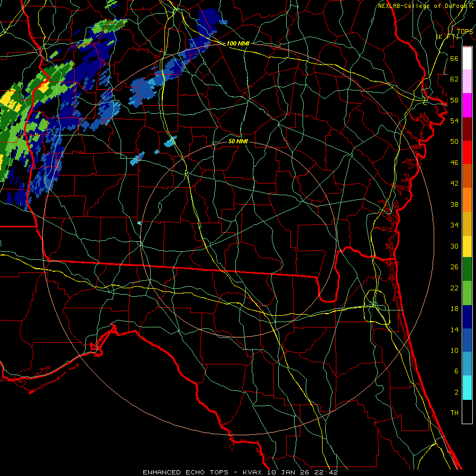Click the light pink legend swatch

(x=467, y=81)
